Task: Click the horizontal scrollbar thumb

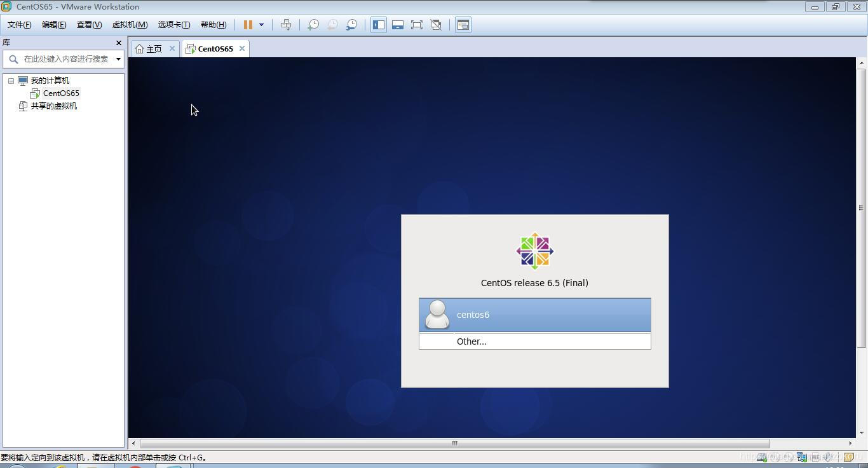Action: point(454,443)
